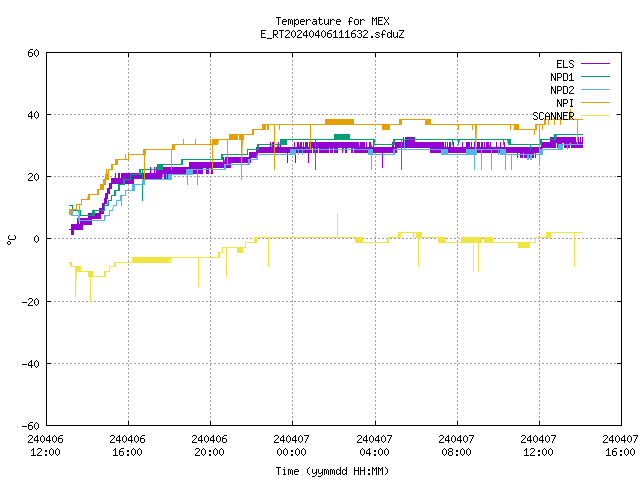Click the SCANNER legend label

[x=553, y=116]
